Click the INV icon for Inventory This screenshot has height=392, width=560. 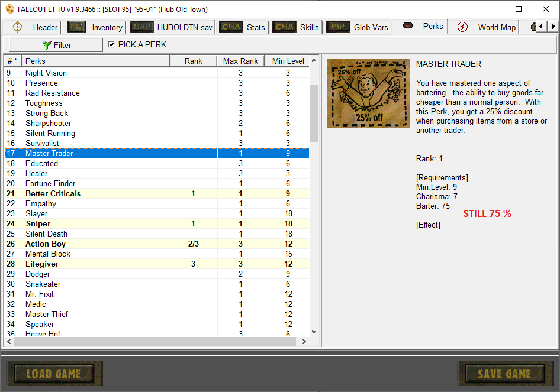(x=76, y=27)
